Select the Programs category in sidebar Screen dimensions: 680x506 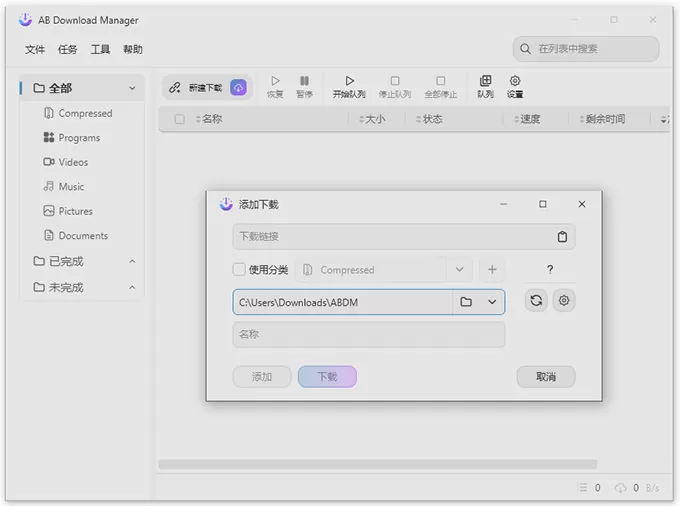point(82,138)
